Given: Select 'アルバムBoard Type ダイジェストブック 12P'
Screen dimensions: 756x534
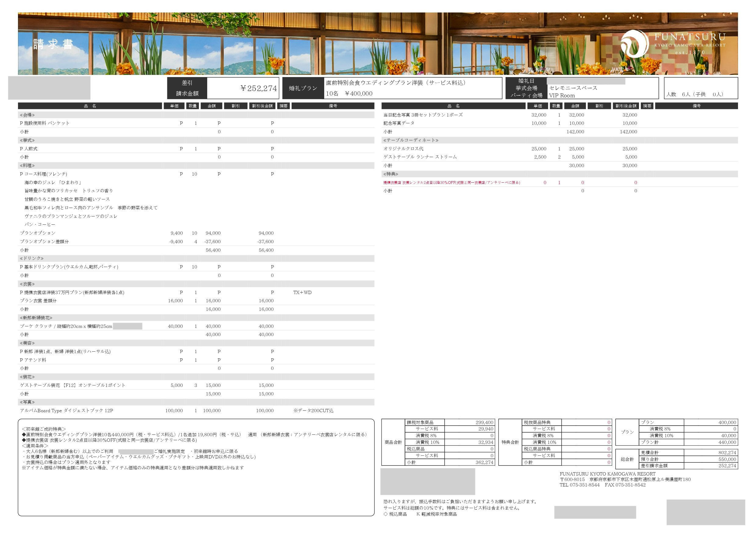Looking at the screenshot, I should point(66,411).
